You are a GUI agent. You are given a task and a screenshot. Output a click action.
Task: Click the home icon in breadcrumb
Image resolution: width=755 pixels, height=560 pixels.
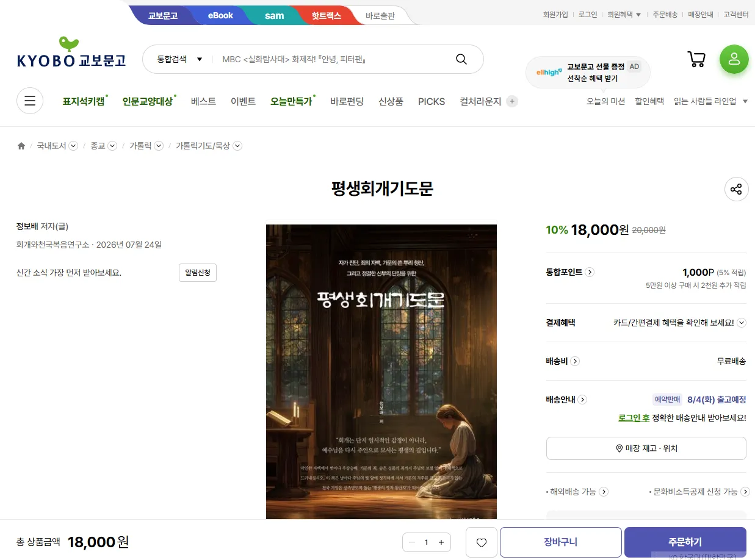21,146
